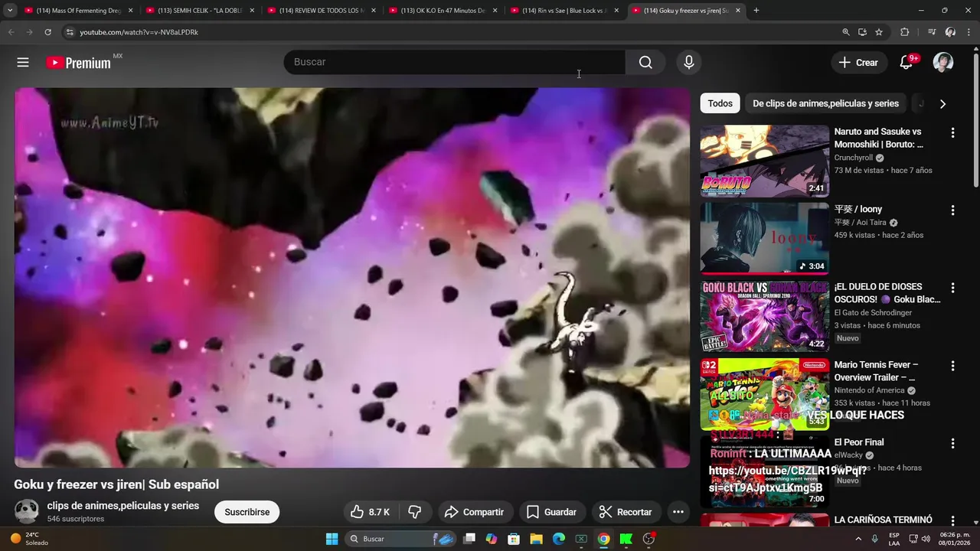Open options for El Duelo de Dioses video
Viewport: 980px width, 551px height.
click(x=952, y=289)
